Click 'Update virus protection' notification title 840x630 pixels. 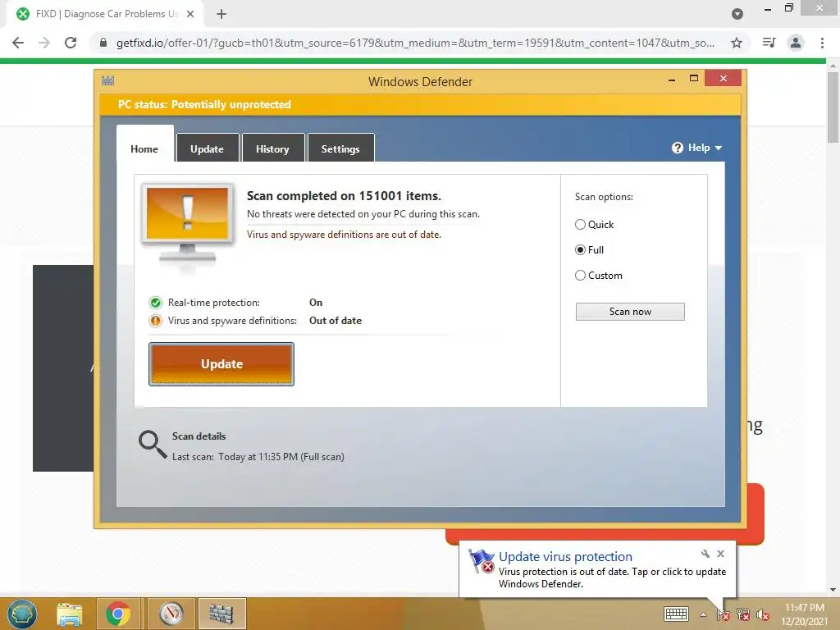[x=565, y=557]
